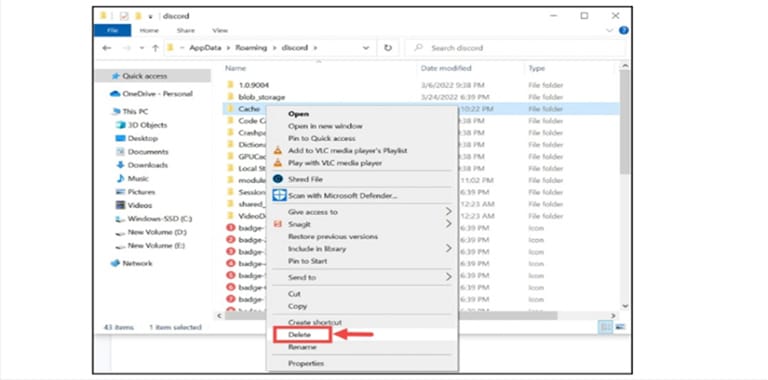Click the Back navigation arrow
Image resolution: width=768 pixels, height=380 pixels.
pyautogui.click(x=107, y=48)
